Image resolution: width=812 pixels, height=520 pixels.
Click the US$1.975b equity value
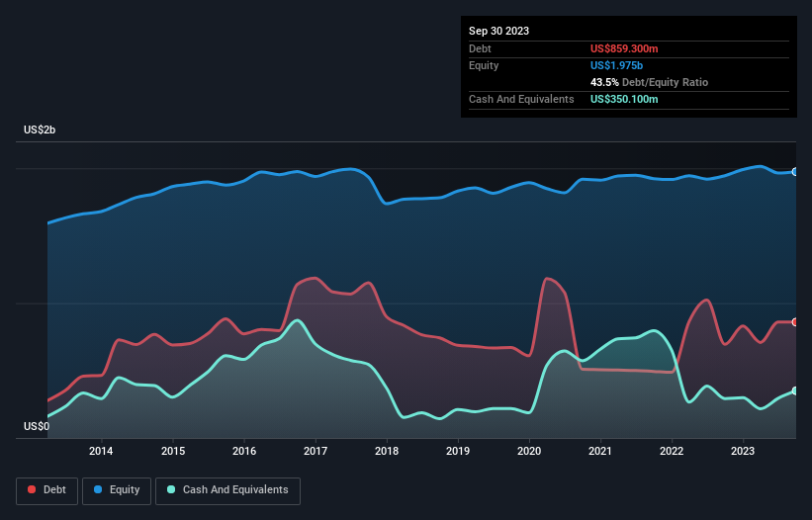tap(616, 65)
